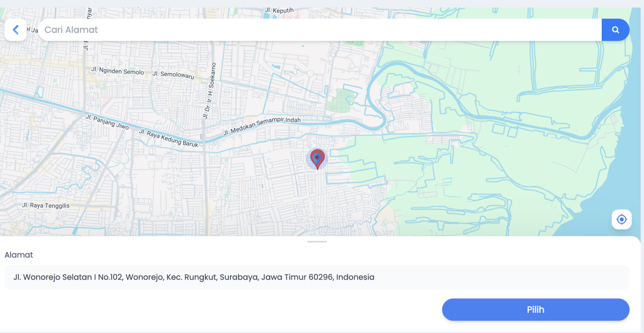Click the magnifier search button

pyautogui.click(x=615, y=30)
